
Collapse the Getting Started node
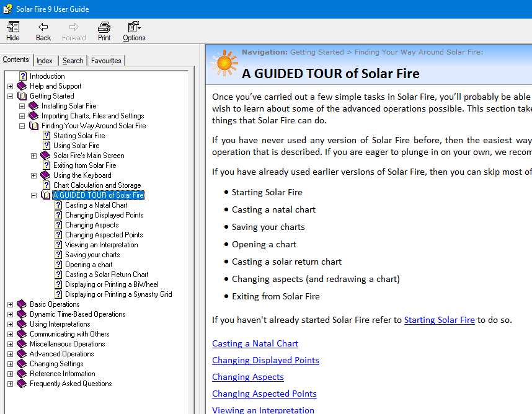pyautogui.click(x=10, y=96)
